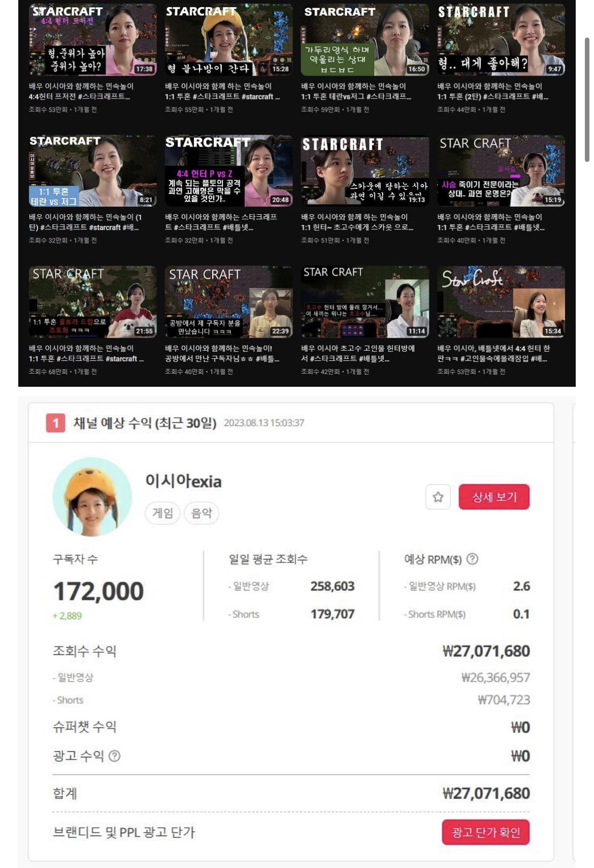Open the 8:21 thumbnail 1:1 투혼 테란 vs 저그
This screenshot has width=594, height=868.
click(92, 171)
